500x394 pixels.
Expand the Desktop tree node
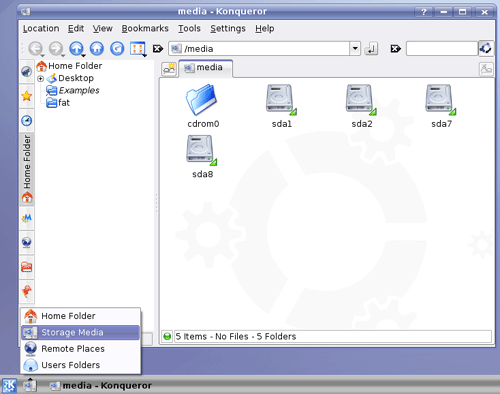pyautogui.click(x=40, y=79)
